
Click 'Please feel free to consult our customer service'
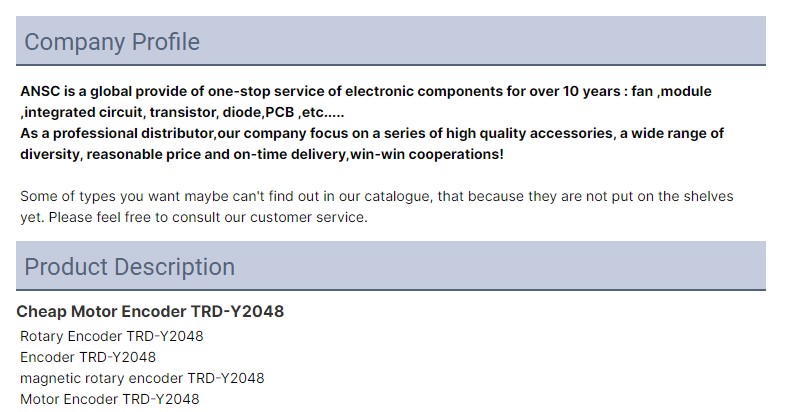[208, 218]
